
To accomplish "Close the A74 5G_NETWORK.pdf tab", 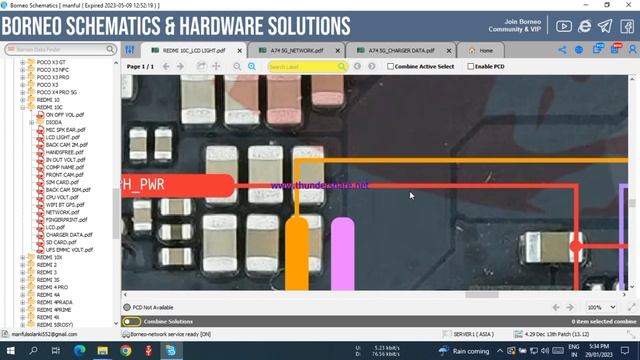I will [338, 51].
